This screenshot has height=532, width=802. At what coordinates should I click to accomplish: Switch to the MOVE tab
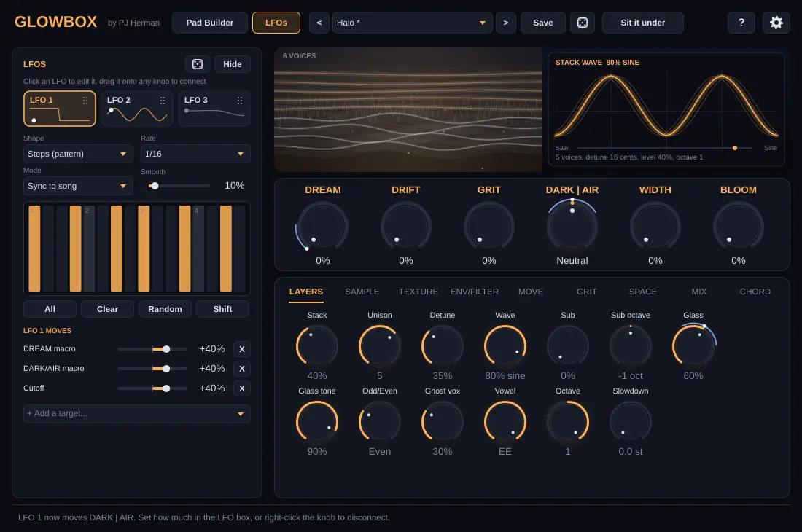(x=530, y=292)
